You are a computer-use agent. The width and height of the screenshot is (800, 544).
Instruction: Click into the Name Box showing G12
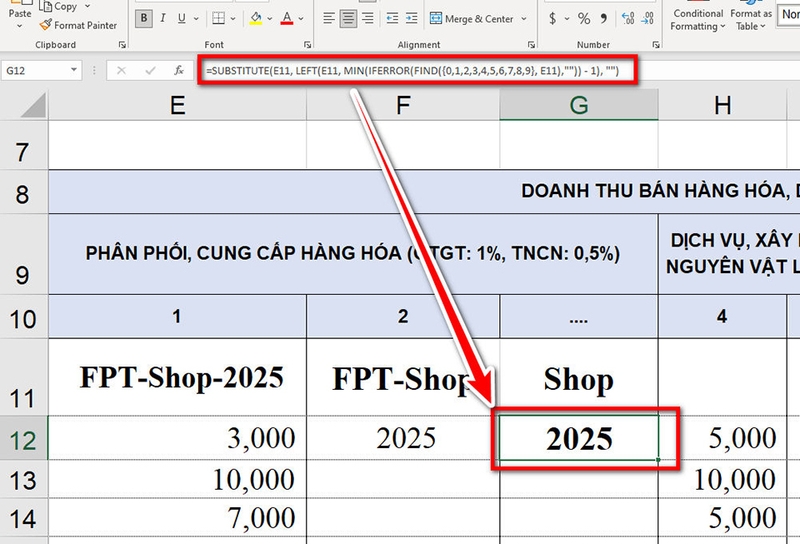(x=35, y=70)
